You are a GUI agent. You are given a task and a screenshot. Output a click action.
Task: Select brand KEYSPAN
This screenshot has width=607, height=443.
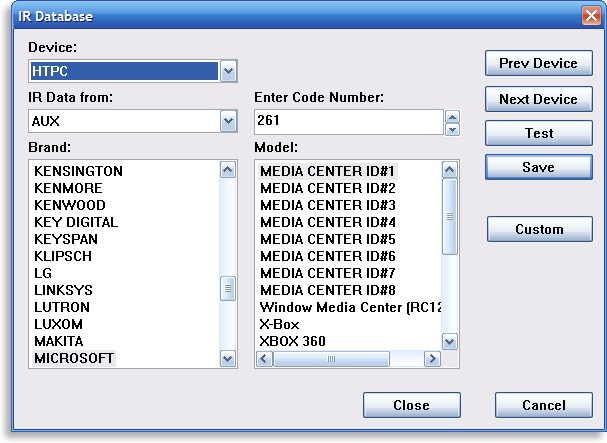pos(66,239)
